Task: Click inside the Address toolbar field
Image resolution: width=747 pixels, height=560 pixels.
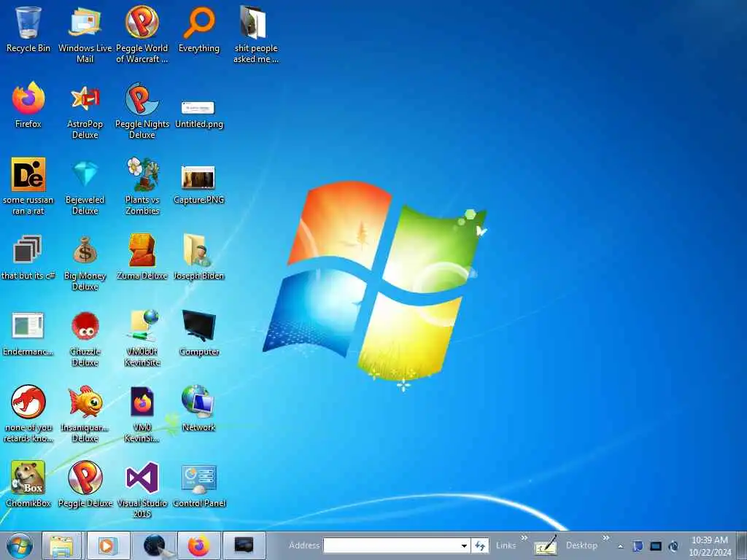Action: 391,545
